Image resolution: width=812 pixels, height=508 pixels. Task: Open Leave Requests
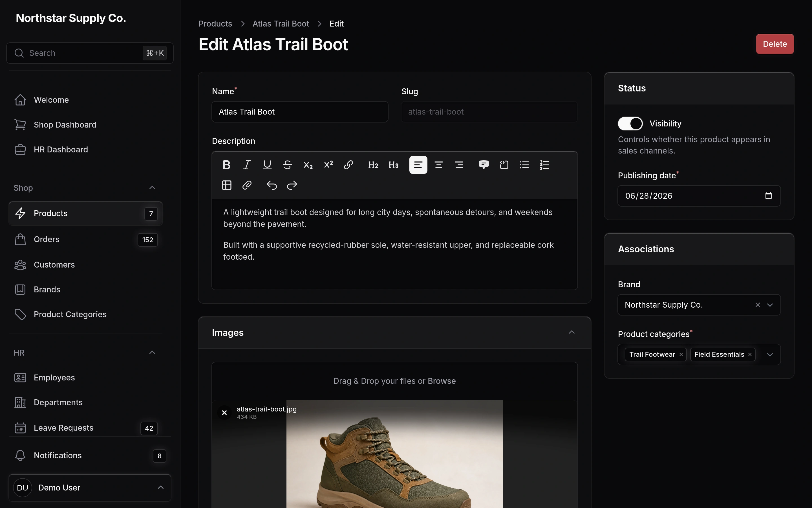click(x=85, y=428)
